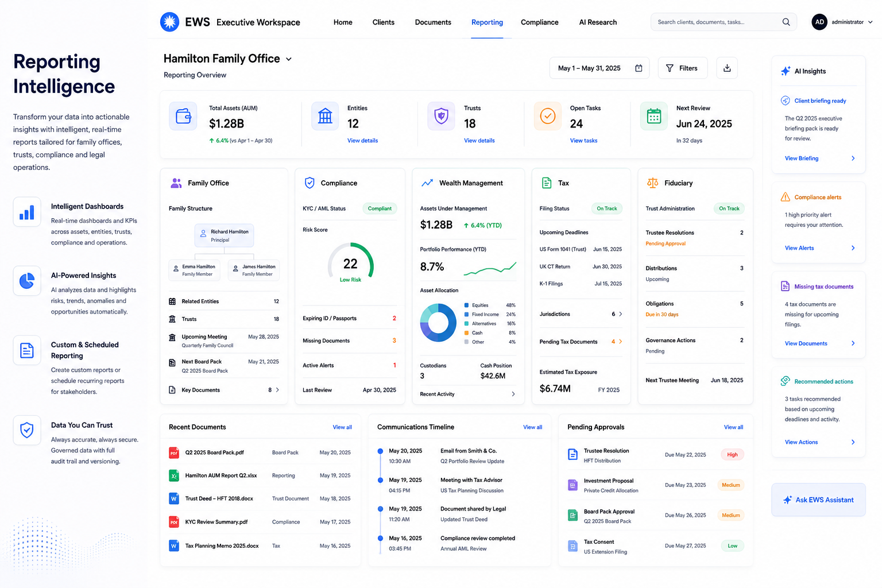The image size is (882, 588).
Task: Click the Wealth Management trend icon
Action: point(427,183)
